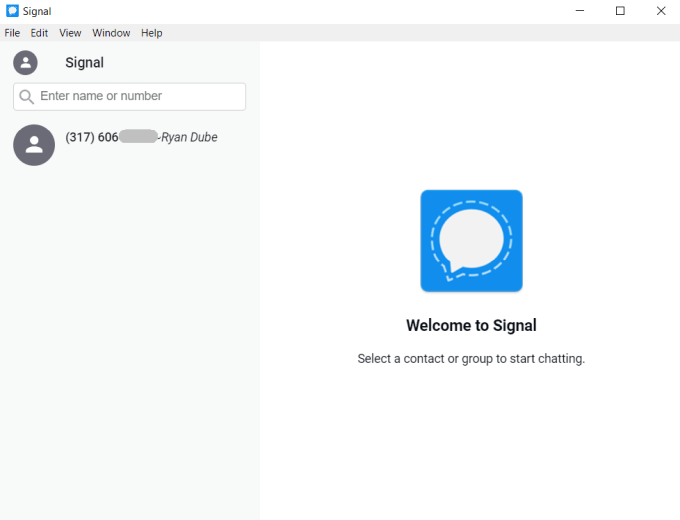Open the Help menu
The image size is (680, 520).
[x=151, y=33]
